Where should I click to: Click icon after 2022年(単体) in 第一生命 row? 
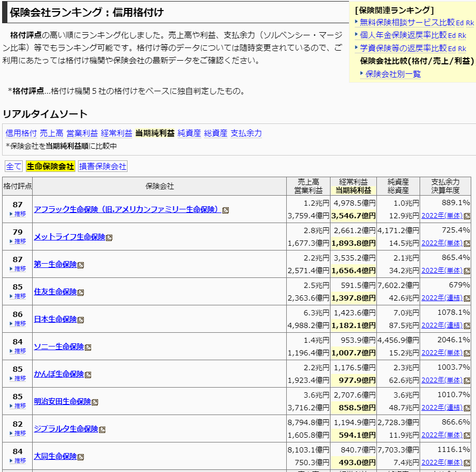[467, 271]
